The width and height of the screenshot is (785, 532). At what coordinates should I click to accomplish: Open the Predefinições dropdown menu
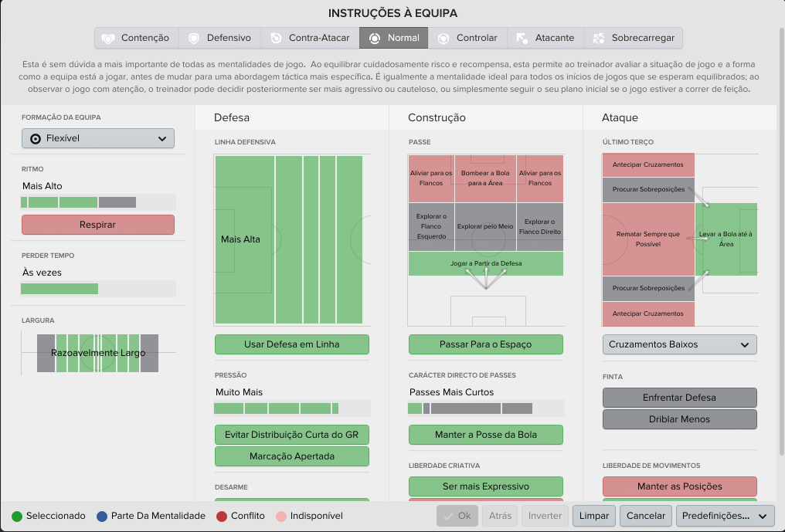tap(725, 516)
